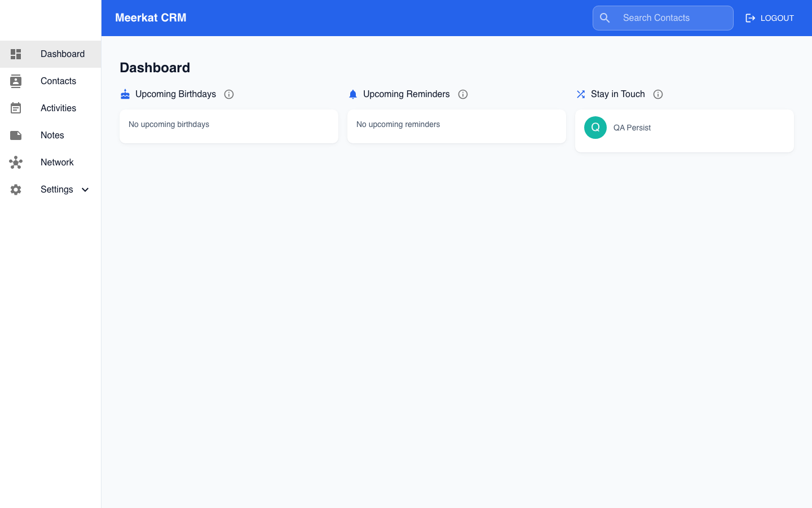The height and width of the screenshot is (508, 812).
Task: Show info for Upcoming Birthdays
Action: point(229,94)
